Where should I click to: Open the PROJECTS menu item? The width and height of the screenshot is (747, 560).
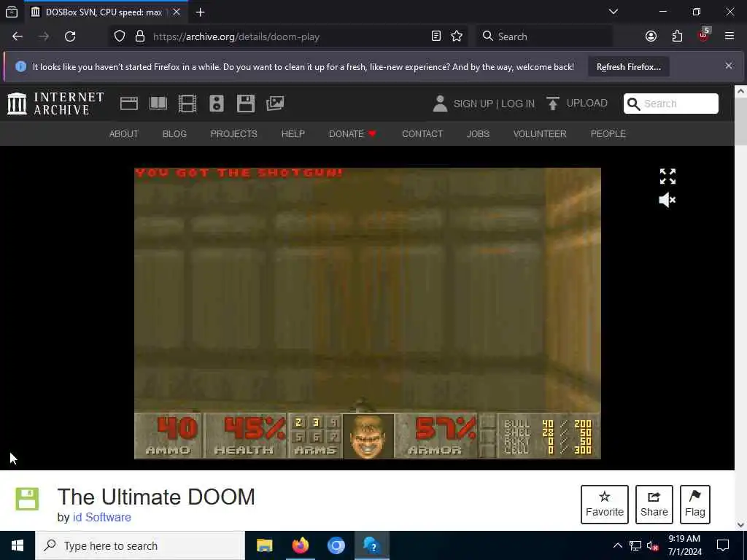tap(234, 134)
